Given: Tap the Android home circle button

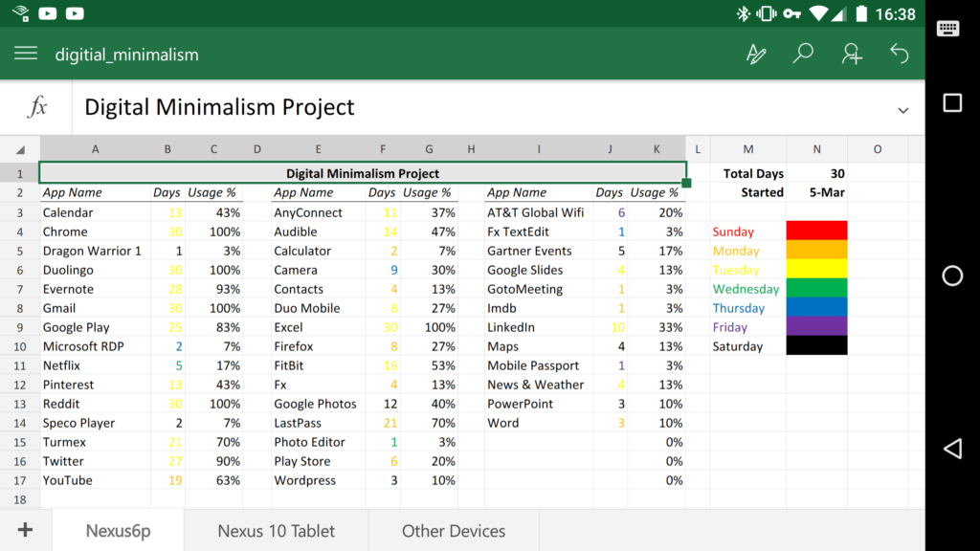Looking at the screenshot, I should point(952,275).
